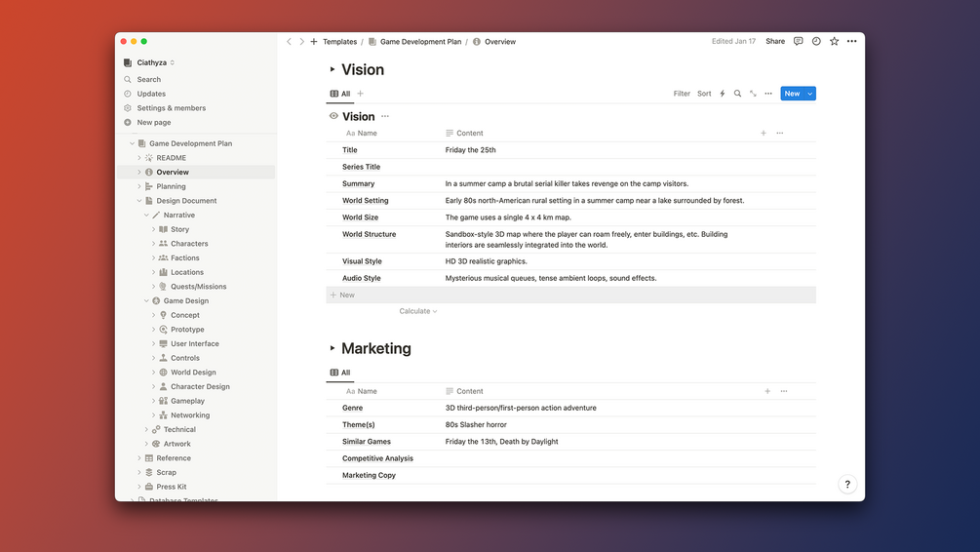Open the Game Development Plan breadcrumb
The image size is (980, 552).
[415, 42]
